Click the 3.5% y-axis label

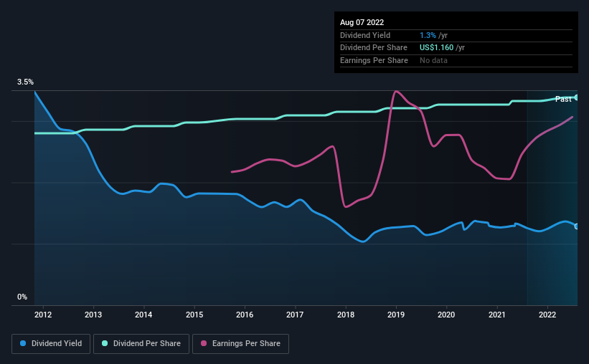pyautogui.click(x=26, y=83)
